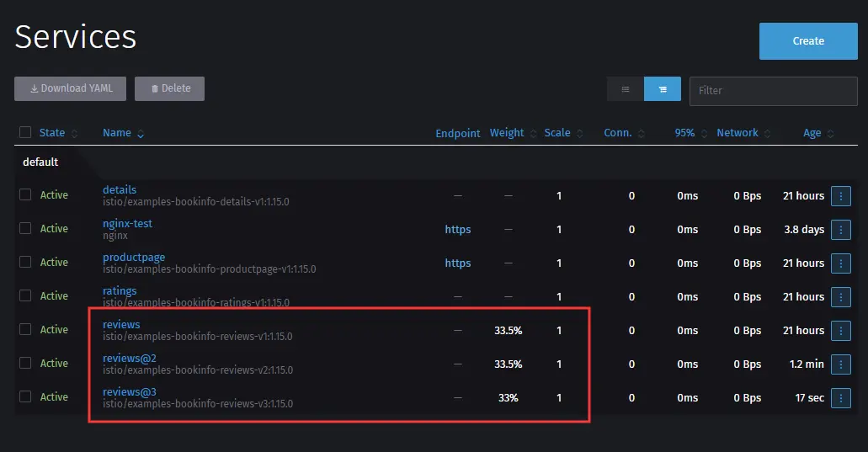Click the nginx image name text
Screen dimensions: 868x452
click(115, 236)
